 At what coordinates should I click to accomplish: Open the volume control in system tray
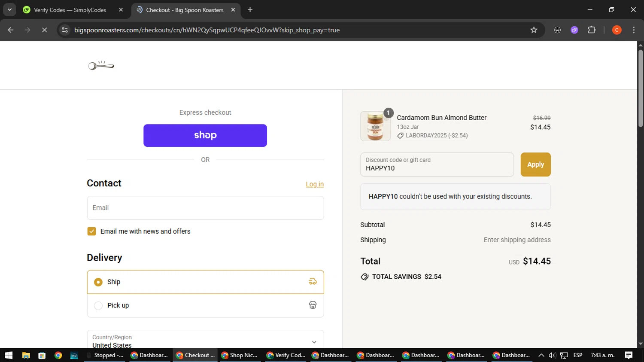tap(552, 355)
